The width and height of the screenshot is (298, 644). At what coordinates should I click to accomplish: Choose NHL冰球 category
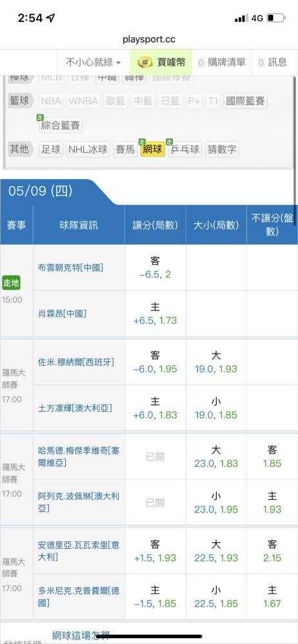pos(88,149)
